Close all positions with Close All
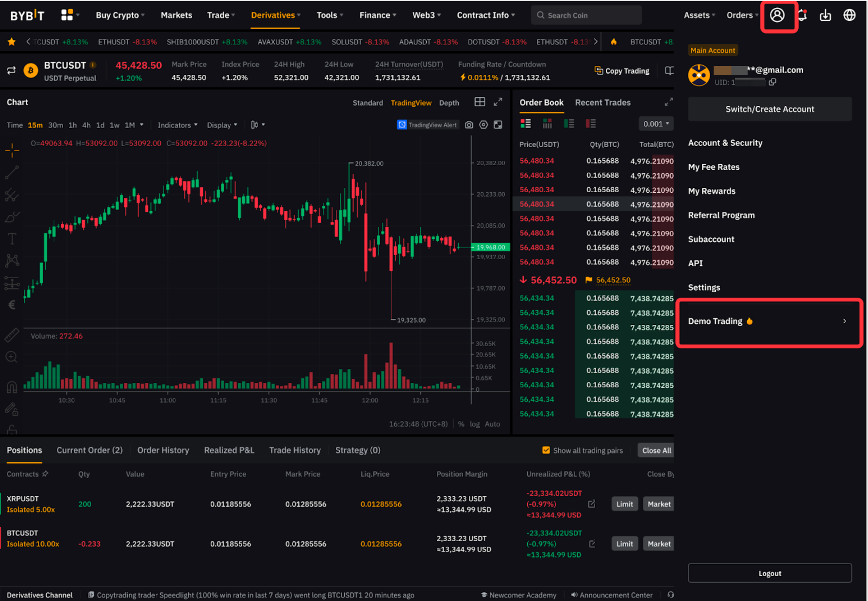The height and width of the screenshot is (601, 868). click(656, 450)
